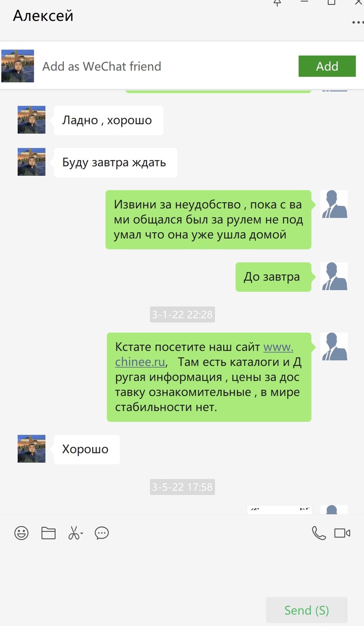Click Алексей's avatar beside 'Хорошо' message
This screenshot has width=364, height=626.
click(32, 449)
